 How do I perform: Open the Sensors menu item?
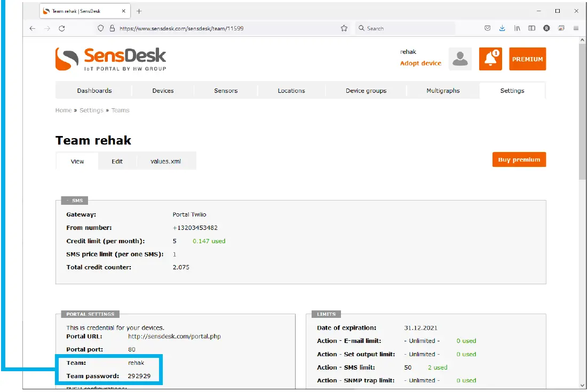point(226,91)
